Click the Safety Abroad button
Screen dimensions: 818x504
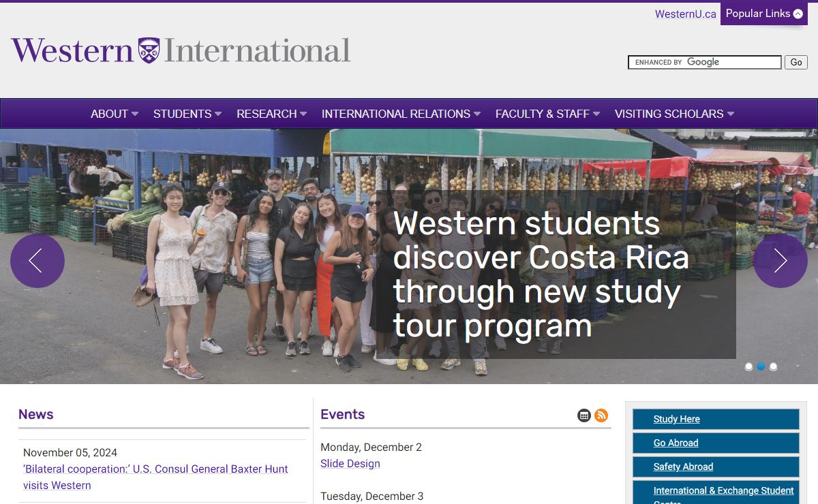(716, 467)
